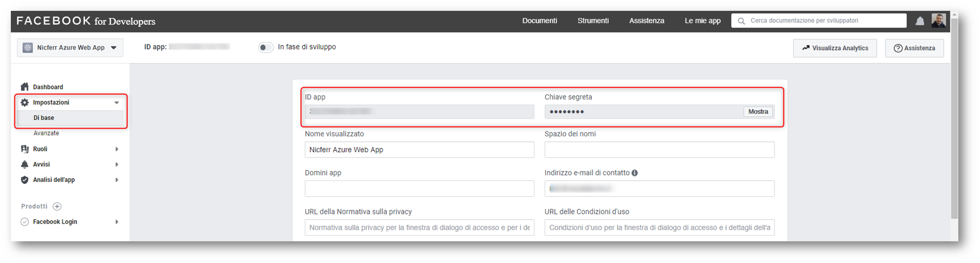Screen dimensions: 980x263
Task: Open the Documenti menu
Action: click(x=540, y=21)
